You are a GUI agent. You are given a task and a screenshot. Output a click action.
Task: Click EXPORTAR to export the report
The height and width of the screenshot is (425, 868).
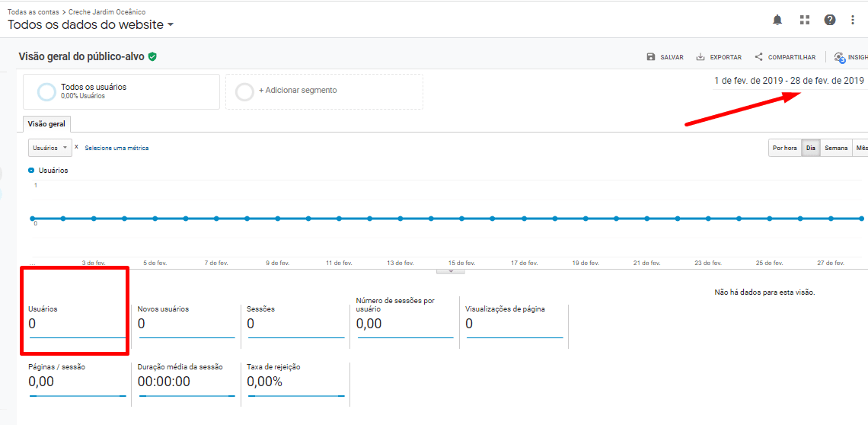[719, 57]
